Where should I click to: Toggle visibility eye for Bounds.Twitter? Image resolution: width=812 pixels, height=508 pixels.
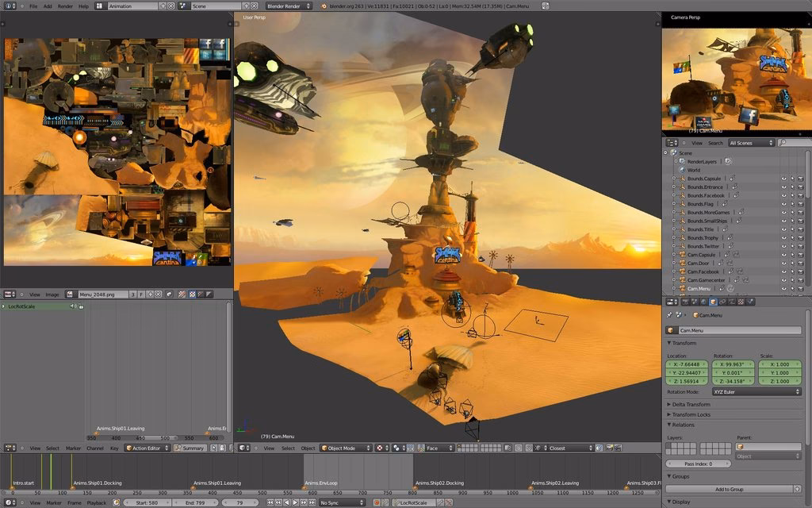pos(783,247)
